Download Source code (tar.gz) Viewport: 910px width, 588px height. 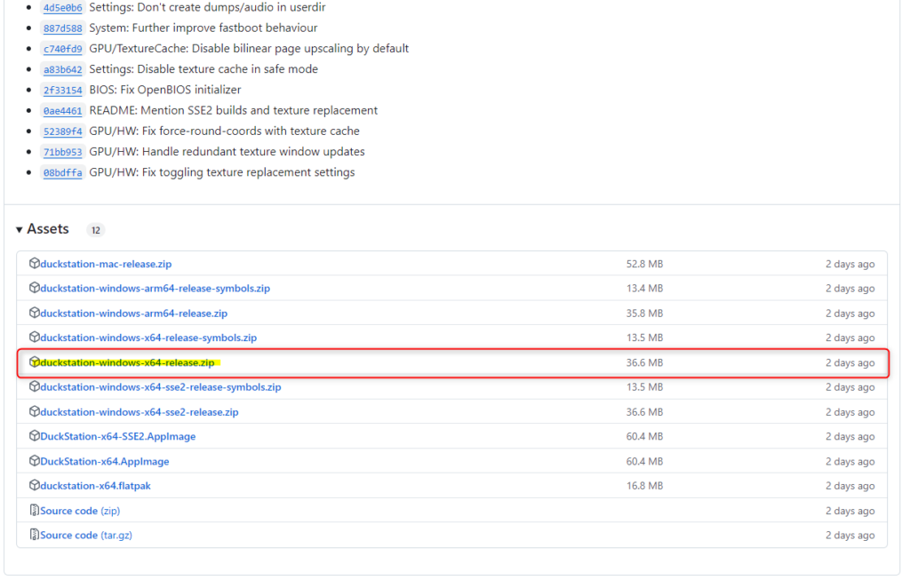tap(86, 535)
